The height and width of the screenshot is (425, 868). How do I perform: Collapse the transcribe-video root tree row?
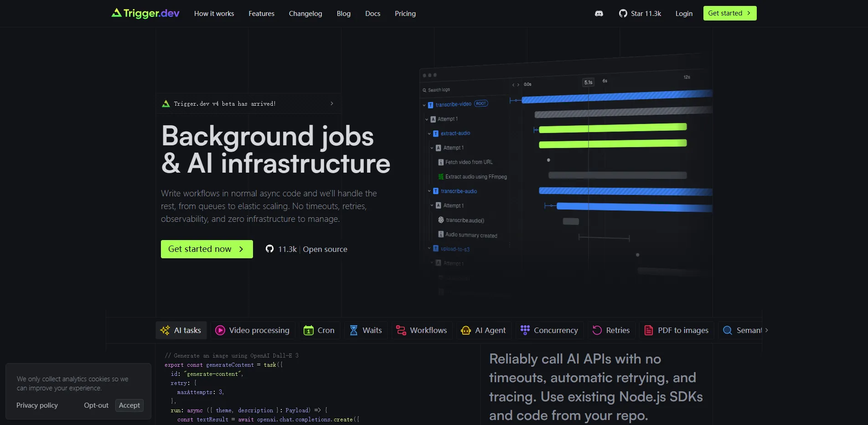424,105
